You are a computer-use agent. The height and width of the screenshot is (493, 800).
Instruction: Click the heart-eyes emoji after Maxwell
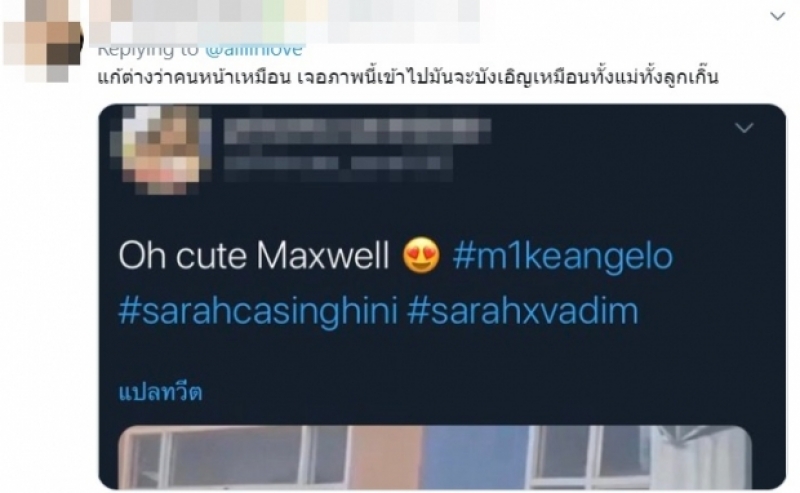click(x=421, y=255)
